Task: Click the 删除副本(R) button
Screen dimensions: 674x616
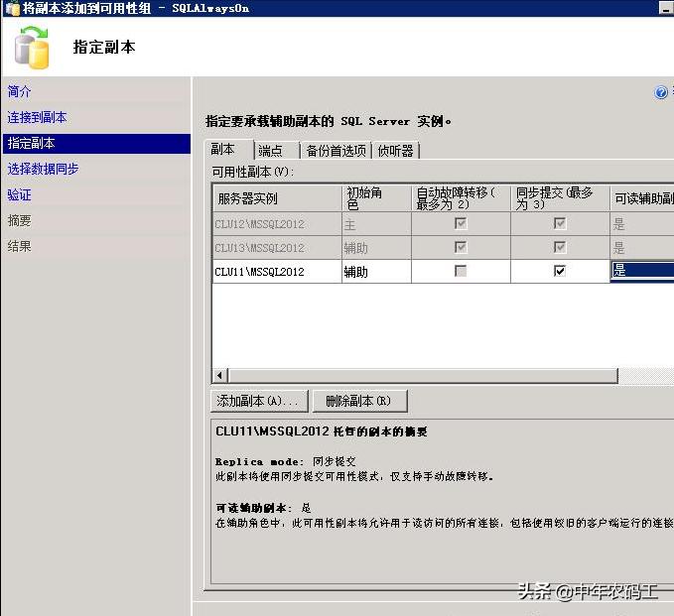Action: pos(359,401)
